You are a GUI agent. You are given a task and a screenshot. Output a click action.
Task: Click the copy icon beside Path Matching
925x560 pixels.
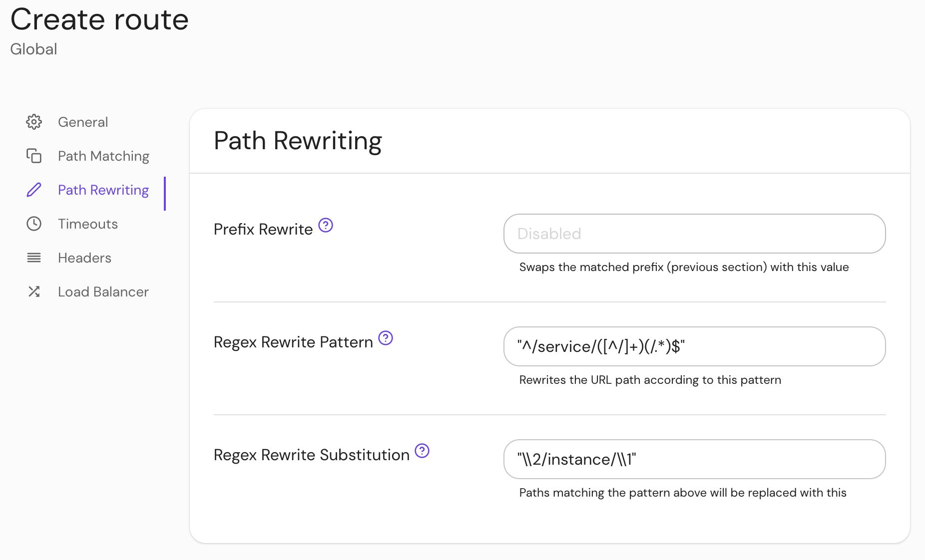pos(33,156)
